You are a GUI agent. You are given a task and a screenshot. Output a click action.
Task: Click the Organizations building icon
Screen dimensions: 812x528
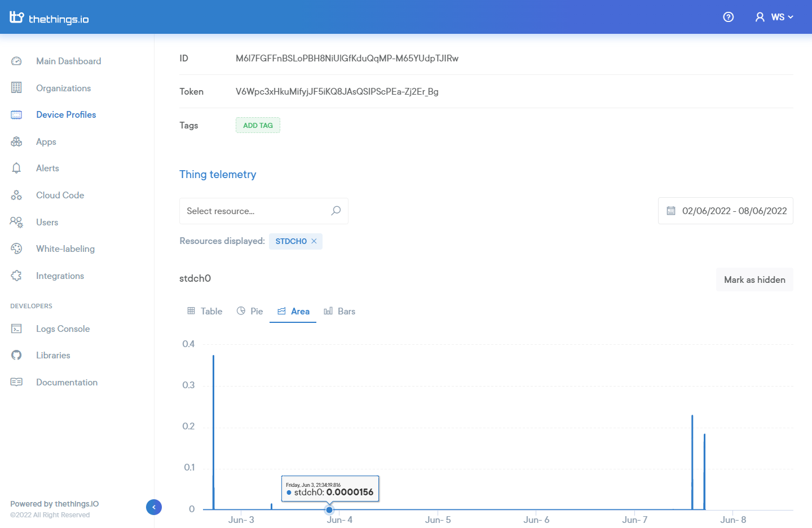(x=16, y=88)
